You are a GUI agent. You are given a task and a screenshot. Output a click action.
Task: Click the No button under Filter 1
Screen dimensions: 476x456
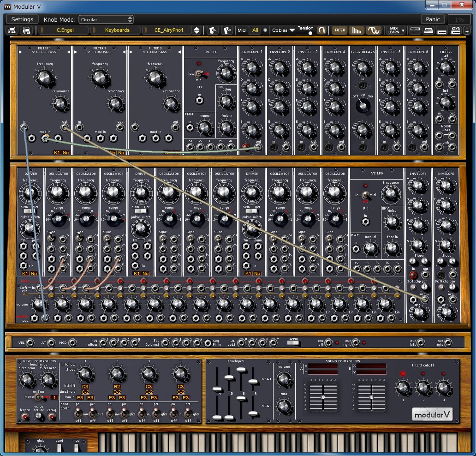66,152
